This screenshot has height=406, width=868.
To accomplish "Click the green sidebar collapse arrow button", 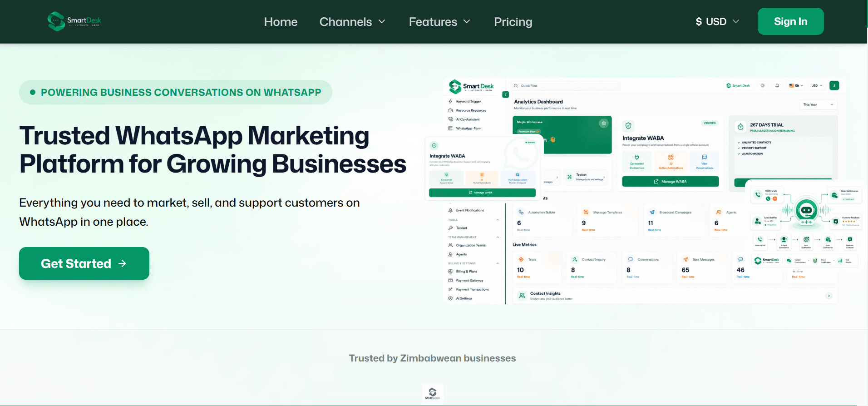I will click(506, 94).
